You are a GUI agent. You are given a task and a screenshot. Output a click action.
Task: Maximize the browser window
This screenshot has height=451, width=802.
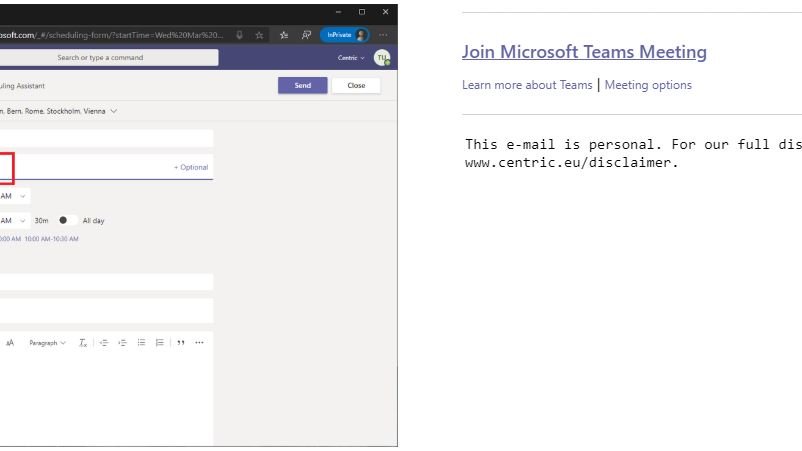click(x=362, y=12)
